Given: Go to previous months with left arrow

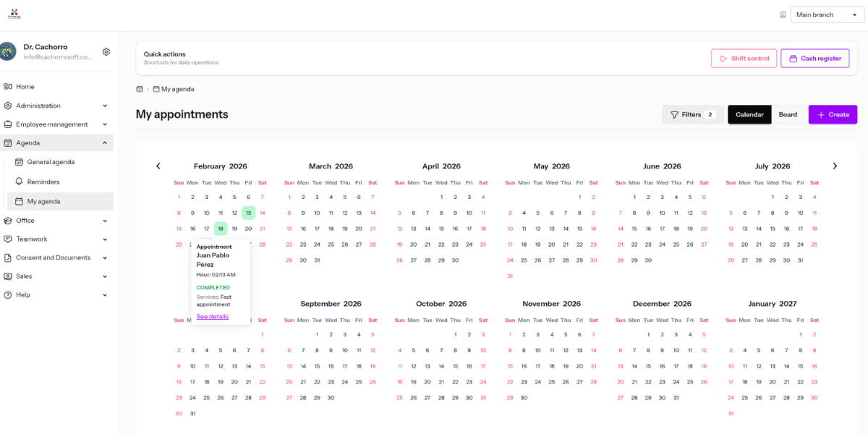Looking at the screenshot, I should coord(158,166).
